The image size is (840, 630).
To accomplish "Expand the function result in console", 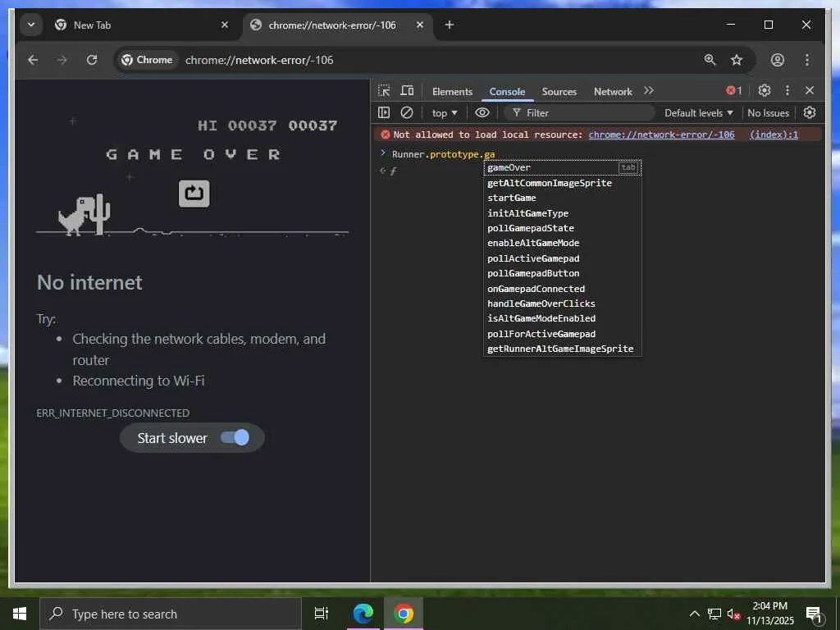I will click(x=393, y=171).
